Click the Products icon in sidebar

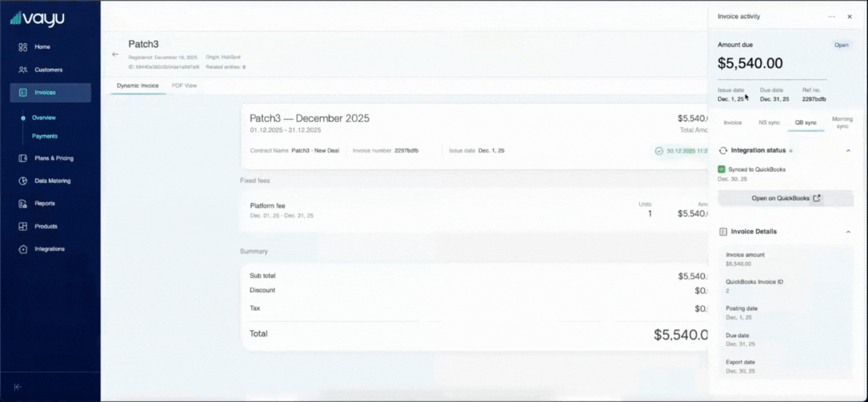pos(23,227)
